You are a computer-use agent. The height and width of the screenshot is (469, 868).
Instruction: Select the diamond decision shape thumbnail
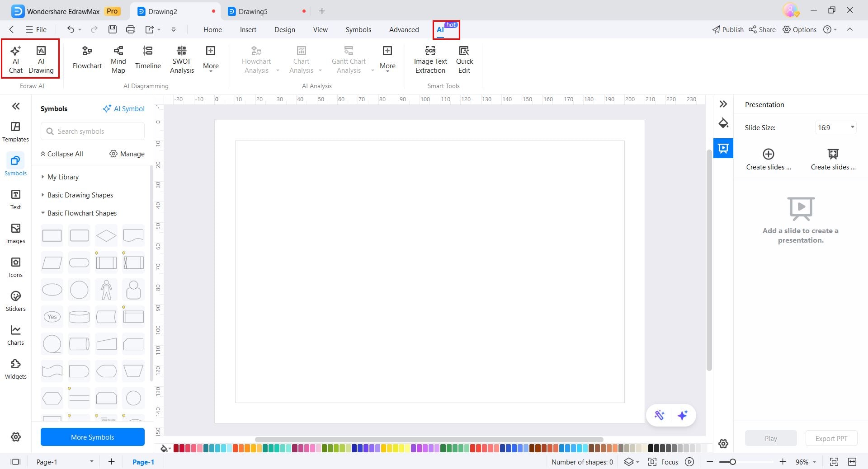[x=106, y=235]
